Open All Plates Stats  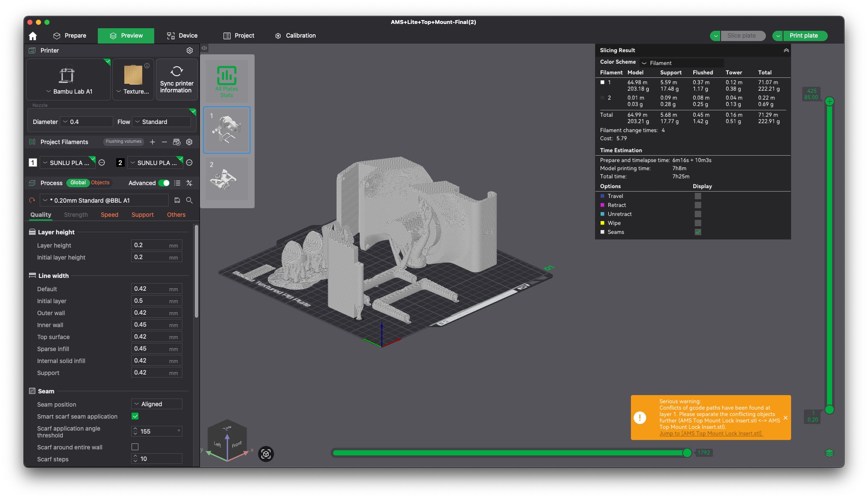pos(227,80)
